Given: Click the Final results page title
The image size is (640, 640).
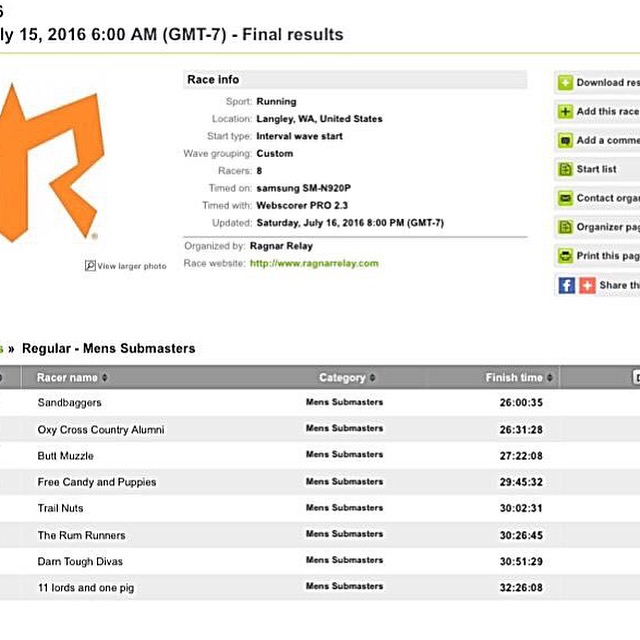Looking at the screenshot, I should pyautogui.click(x=293, y=34).
